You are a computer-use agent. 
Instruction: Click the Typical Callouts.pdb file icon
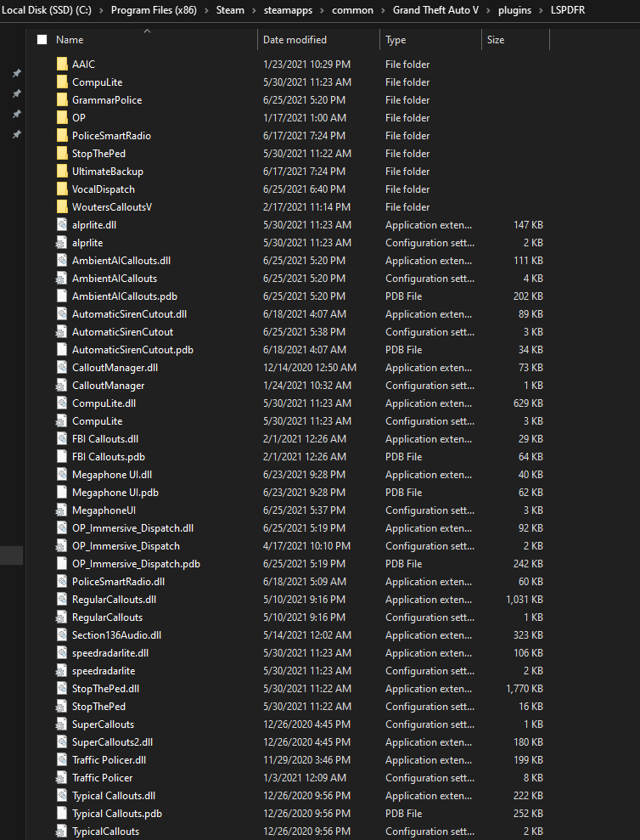62,813
